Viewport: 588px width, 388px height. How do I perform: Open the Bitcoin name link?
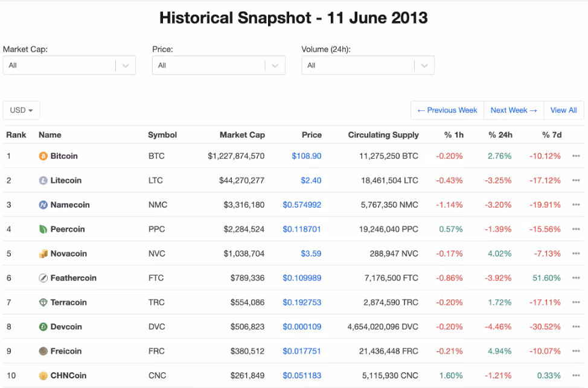(64, 156)
